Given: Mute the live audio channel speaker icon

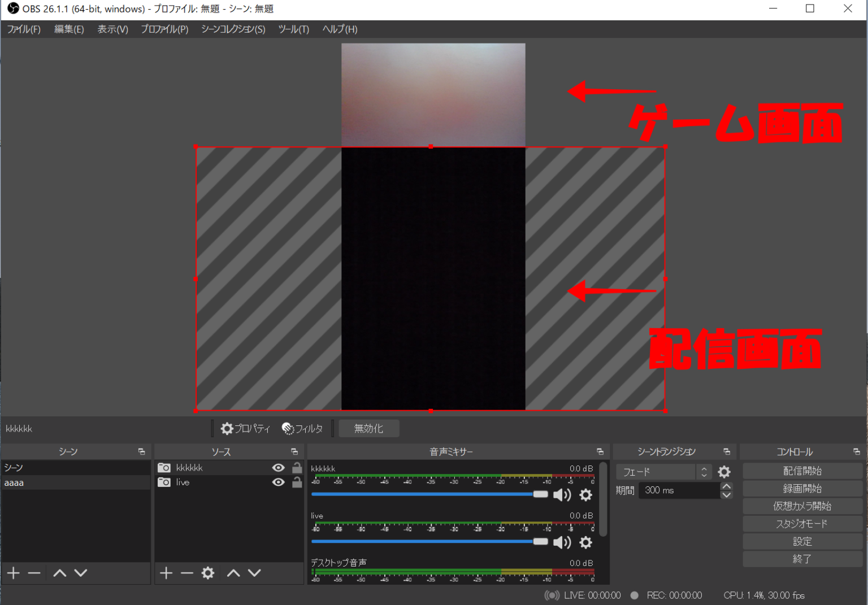Looking at the screenshot, I should pos(562,542).
